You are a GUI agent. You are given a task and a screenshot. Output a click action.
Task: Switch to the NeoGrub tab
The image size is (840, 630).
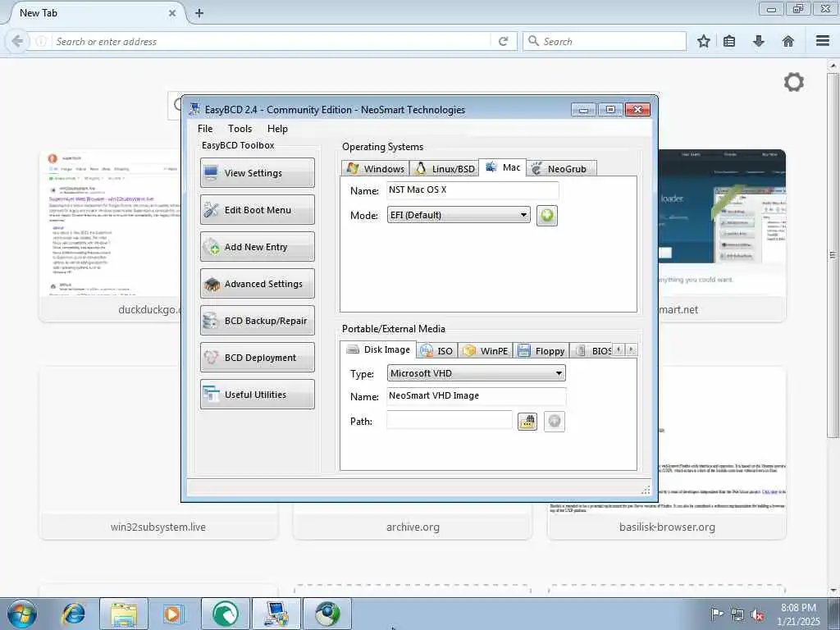point(561,168)
